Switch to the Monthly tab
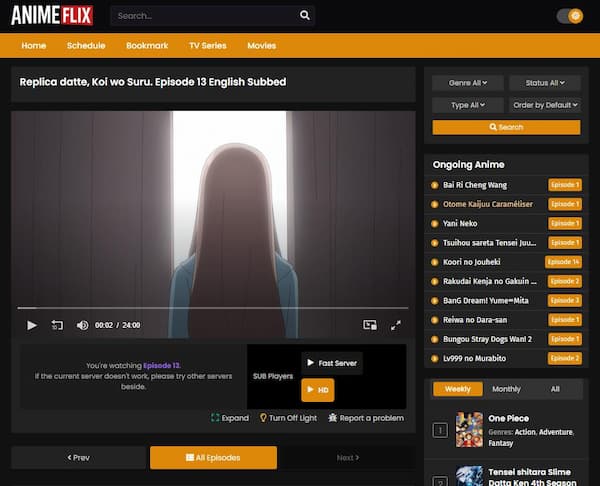This screenshot has height=486, width=600. (506, 389)
